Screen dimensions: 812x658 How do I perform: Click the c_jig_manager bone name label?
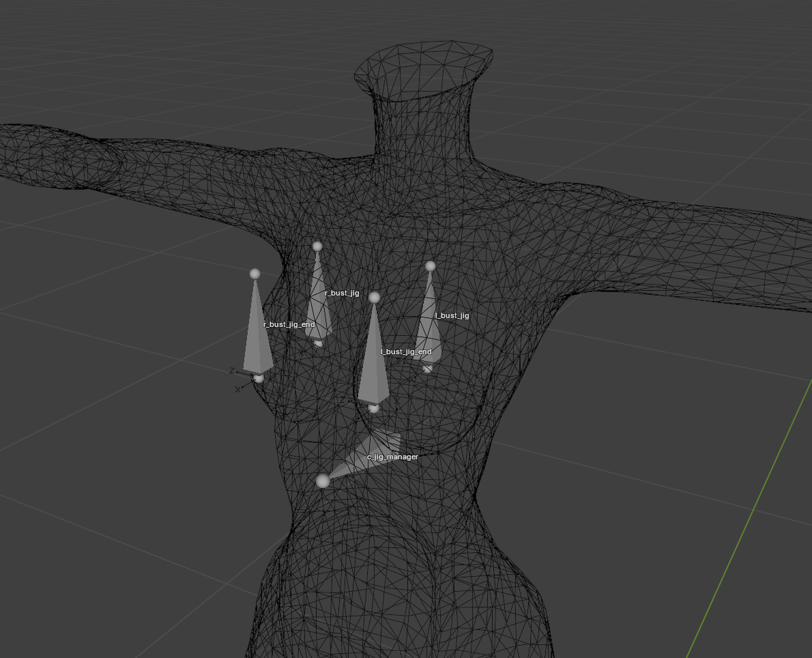(x=392, y=457)
